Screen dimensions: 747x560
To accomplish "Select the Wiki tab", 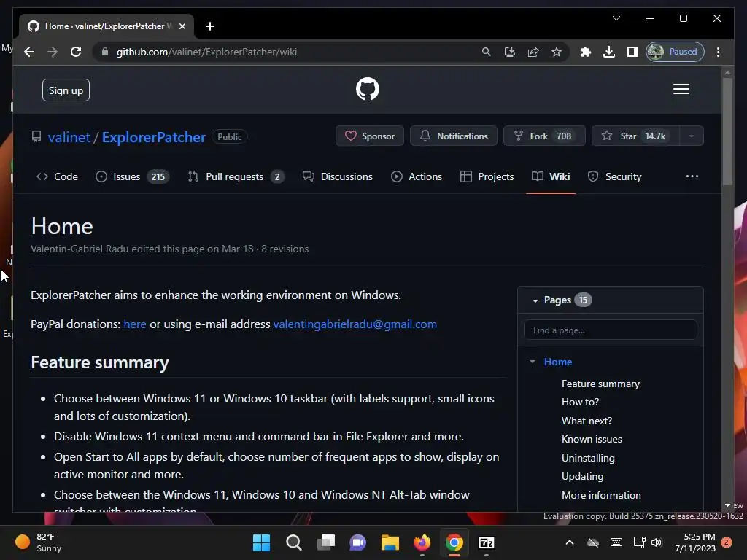I will click(x=551, y=176).
